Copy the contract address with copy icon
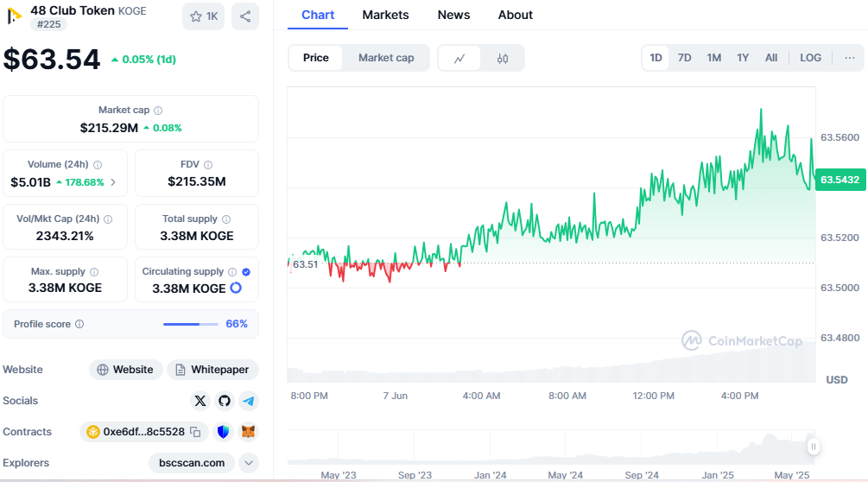This screenshot has height=482, width=868. click(195, 432)
